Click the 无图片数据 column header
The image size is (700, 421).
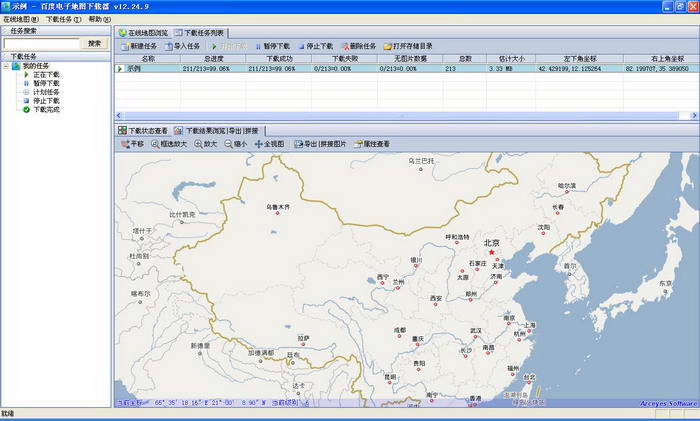coord(410,58)
